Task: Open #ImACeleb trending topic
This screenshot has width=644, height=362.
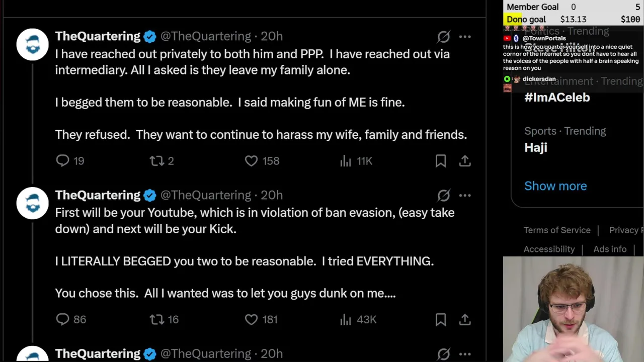Action: tap(557, 98)
